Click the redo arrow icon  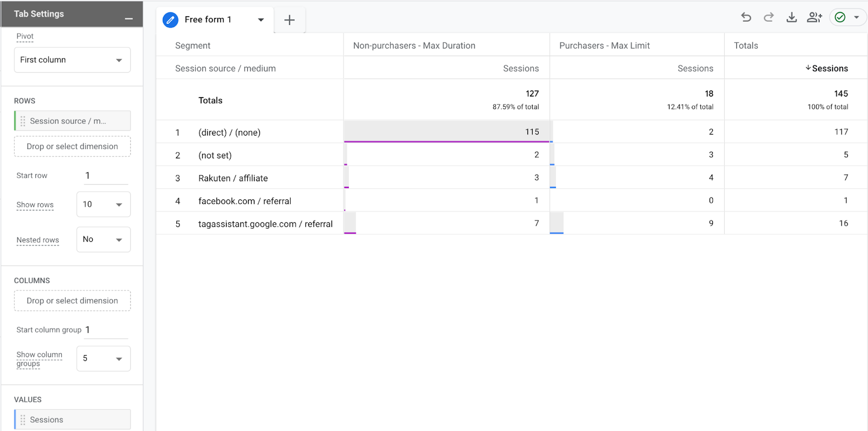(769, 17)
